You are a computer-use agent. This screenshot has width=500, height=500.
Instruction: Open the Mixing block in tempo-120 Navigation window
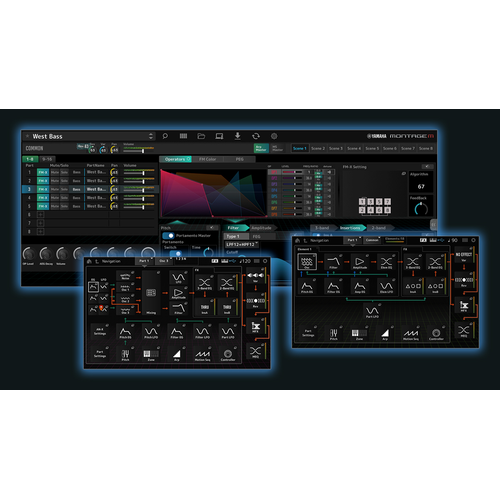click(151, 293)
